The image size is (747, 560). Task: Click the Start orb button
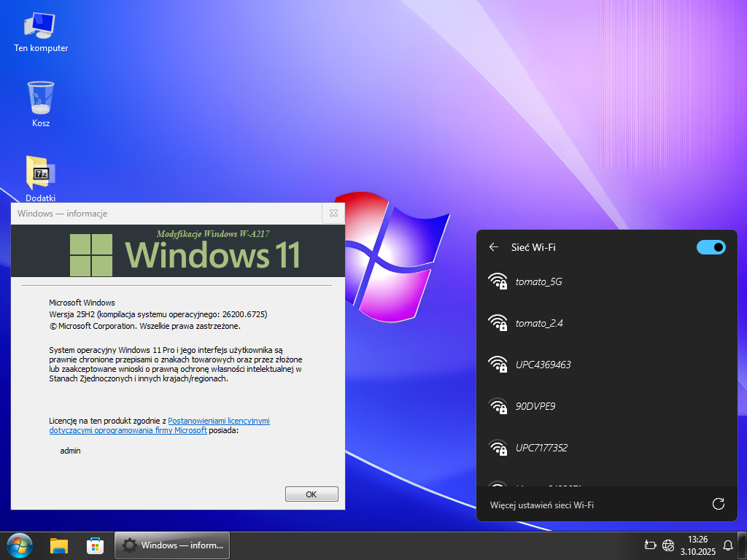19,545
